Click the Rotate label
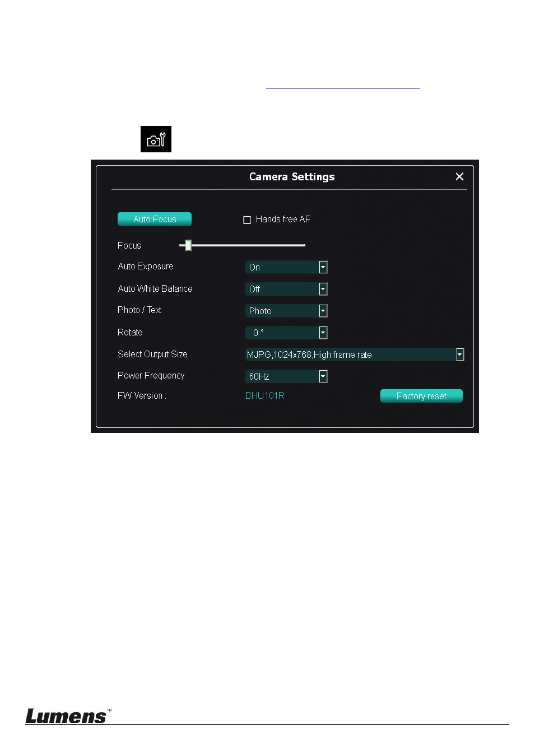The height and width of the screenshot is (756, 535). [x=130, y=332]
